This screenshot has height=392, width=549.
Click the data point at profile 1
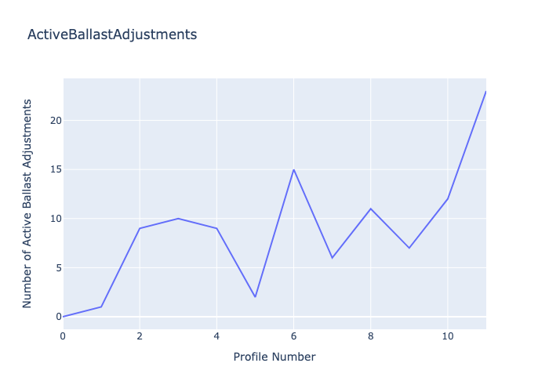(x=102, y=307)
